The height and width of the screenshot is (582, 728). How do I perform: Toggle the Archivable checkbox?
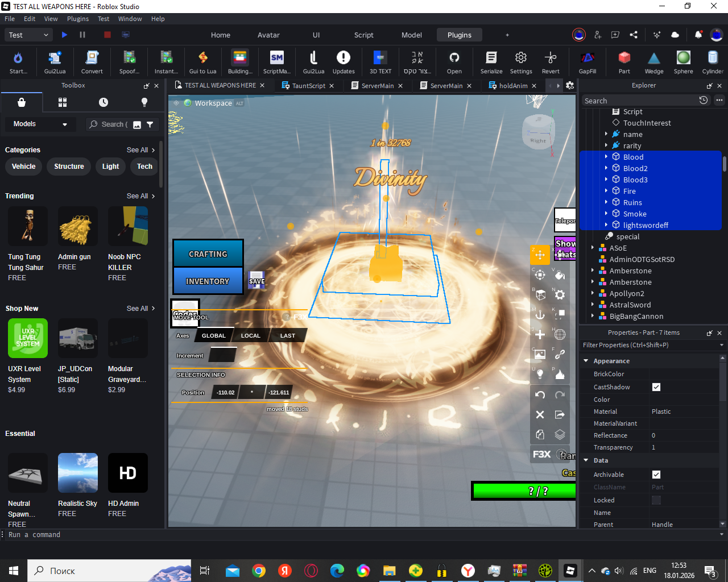tap(656, 475)
